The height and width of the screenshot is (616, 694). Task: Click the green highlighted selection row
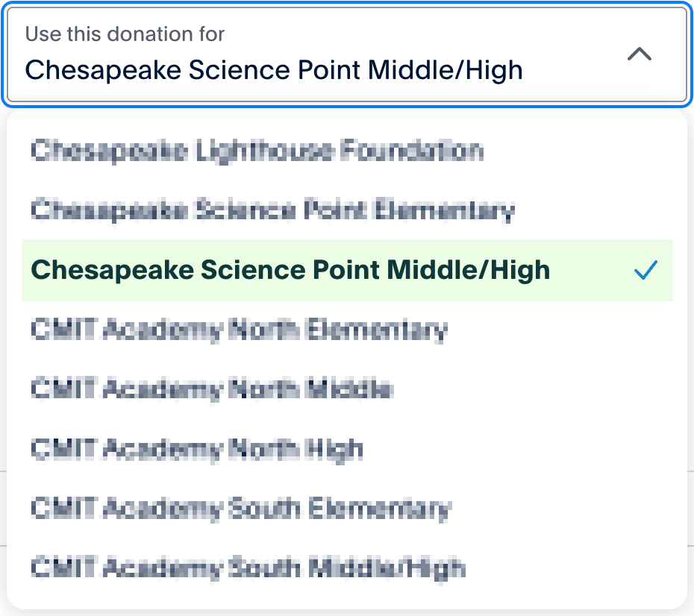point(347,271)
